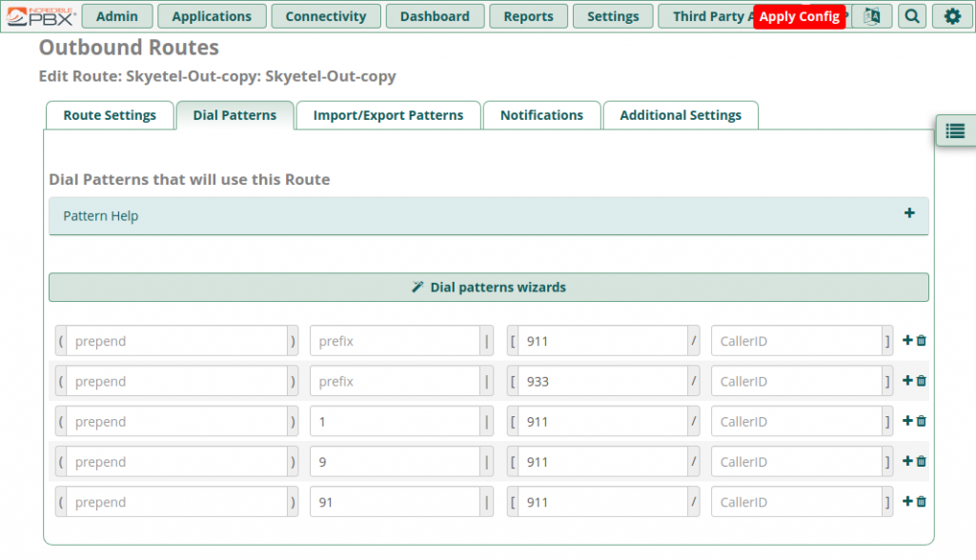Edit match pattern in prefix 9 row
This screenshot has height=560, width=976.
[x=602, y=462]
